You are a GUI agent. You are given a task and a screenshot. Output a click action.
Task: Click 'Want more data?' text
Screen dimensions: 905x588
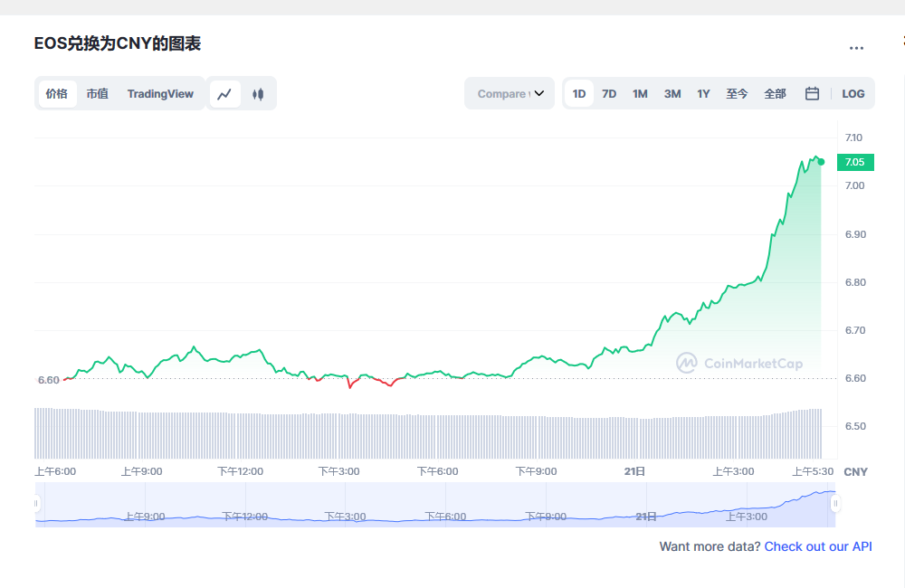(710, 546)
